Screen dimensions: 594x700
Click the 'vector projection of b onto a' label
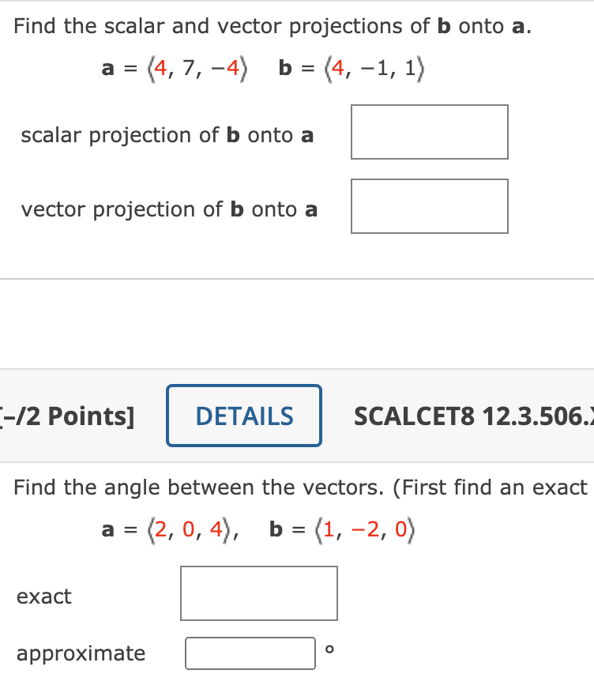[x=168, y=209]
